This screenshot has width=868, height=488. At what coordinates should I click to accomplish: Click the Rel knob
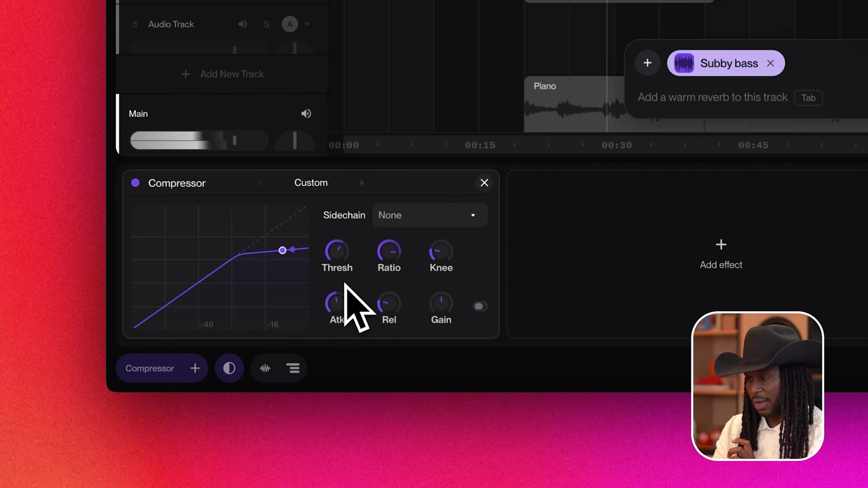389,303
